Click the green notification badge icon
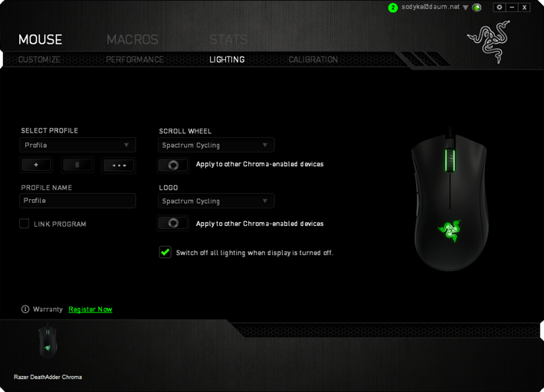The width and height of the screenshot is (544, 392). (393, 8)
